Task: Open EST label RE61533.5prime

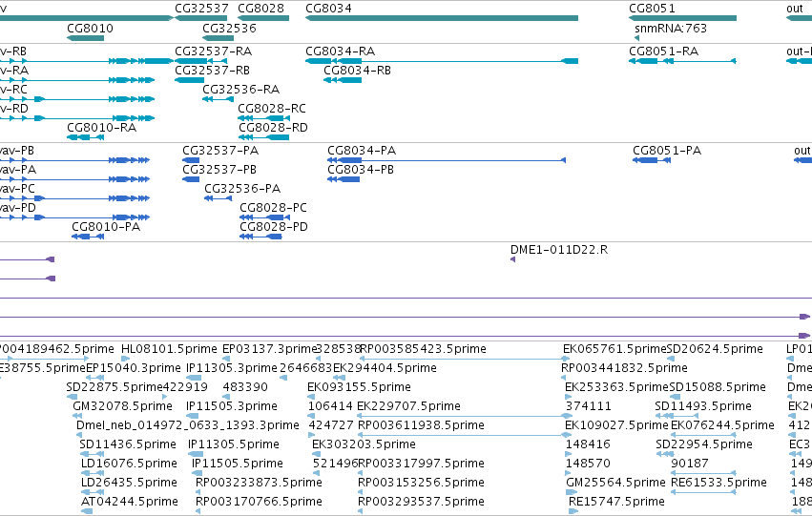Action: [718, 483]
